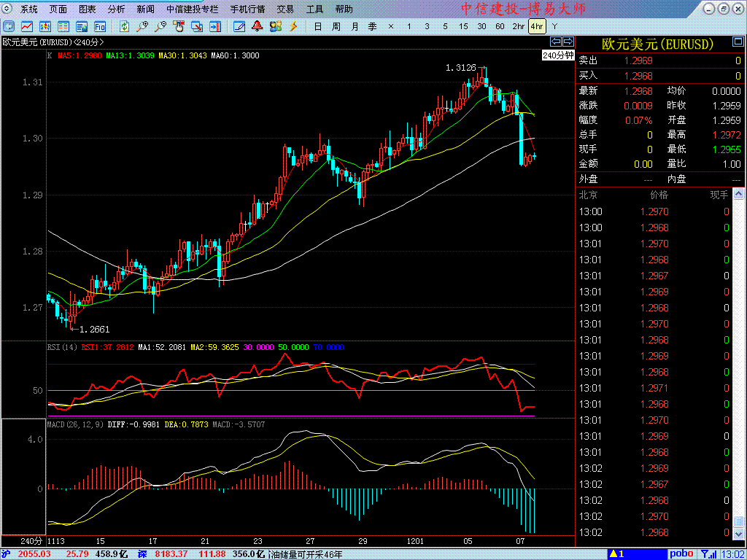Open the 中信建投专栏 menu

(x=193, y=9)
